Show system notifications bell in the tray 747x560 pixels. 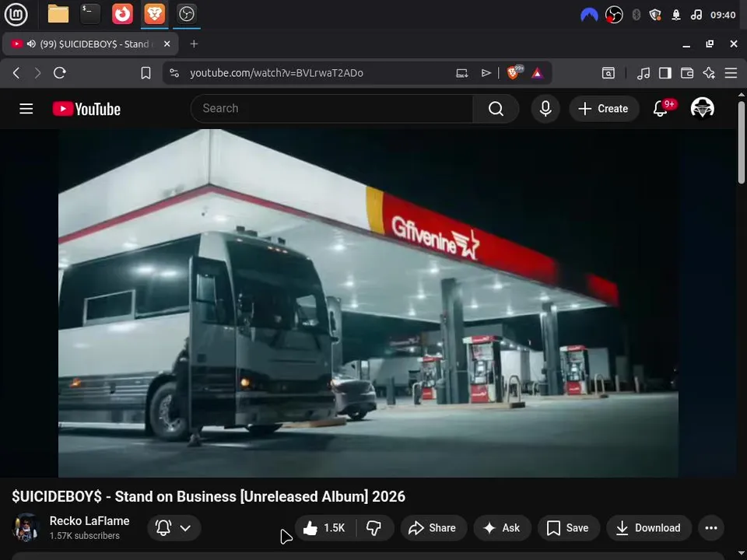pyautogui.click(x=676, y=15)
